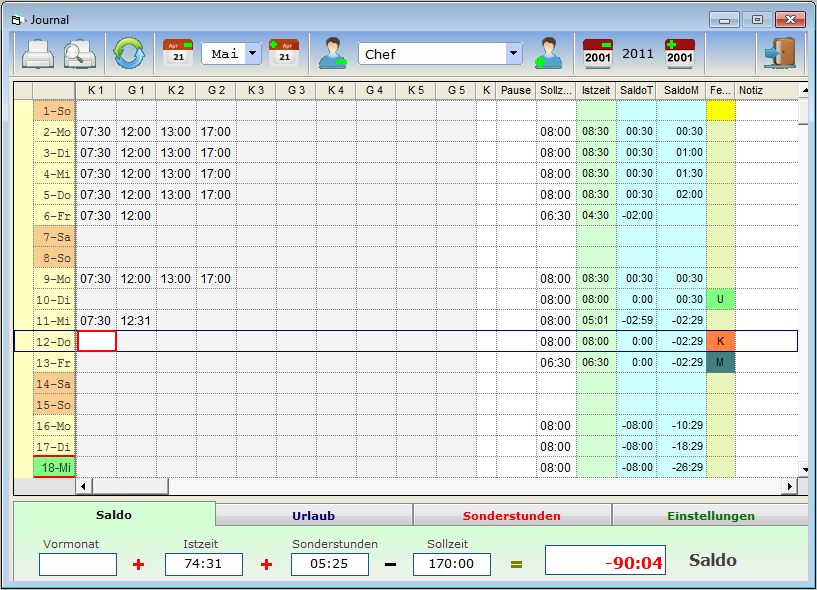817x590 pixels.
Task: Click the SaldoT column header
Action: 636,90
